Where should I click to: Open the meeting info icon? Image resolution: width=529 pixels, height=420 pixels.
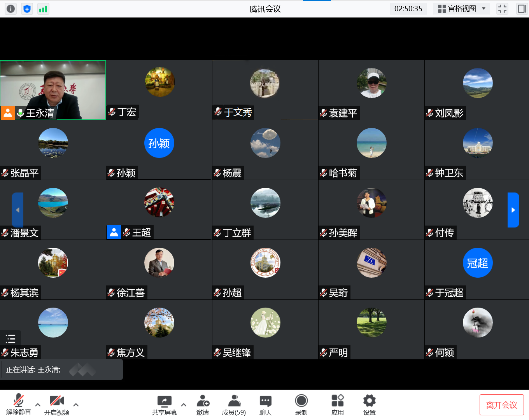tap(11, 9)
